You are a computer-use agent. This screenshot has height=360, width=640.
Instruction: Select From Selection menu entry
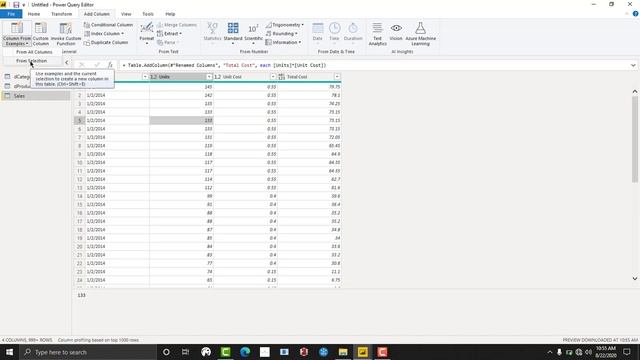pyautogui.click(x=32, y=61)
